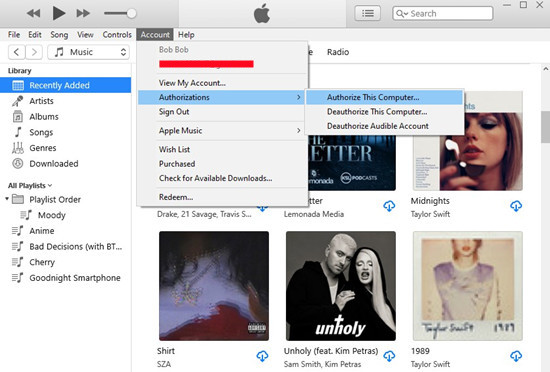Viewport: 550px width, 372px height.
Task: Open the File menu
Action: [x=14, y=35]
